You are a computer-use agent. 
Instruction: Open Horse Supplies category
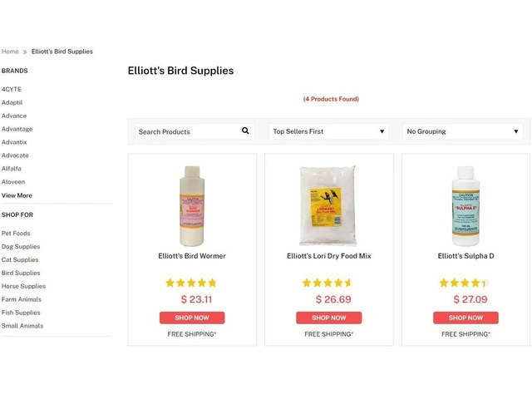[23, 286]
